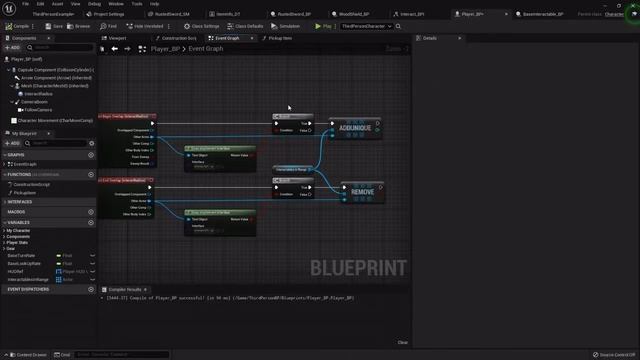
Task: Open the Find tool in toolbar
Action: (x=108, y=26)
